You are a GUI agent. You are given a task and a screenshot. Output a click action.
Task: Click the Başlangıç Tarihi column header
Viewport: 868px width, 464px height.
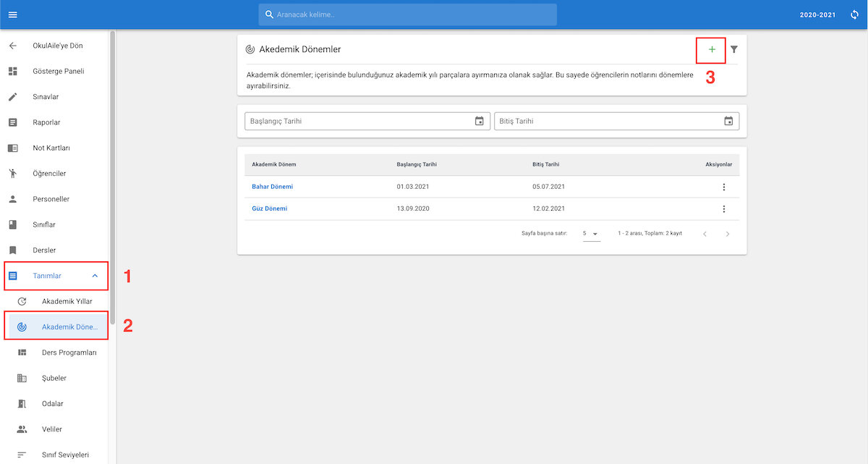(417, 164)
